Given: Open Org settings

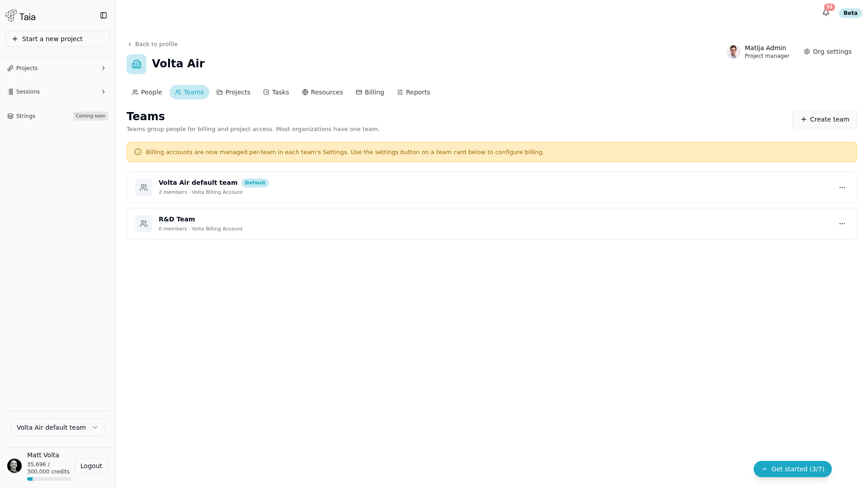Looking at the screenshot, I should 828,52.
